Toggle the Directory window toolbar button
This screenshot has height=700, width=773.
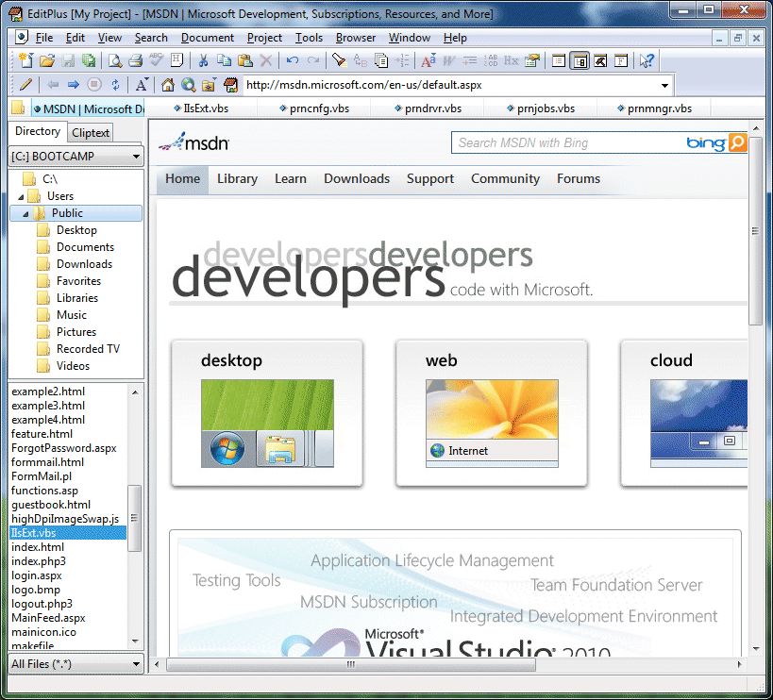coord(580,61)
